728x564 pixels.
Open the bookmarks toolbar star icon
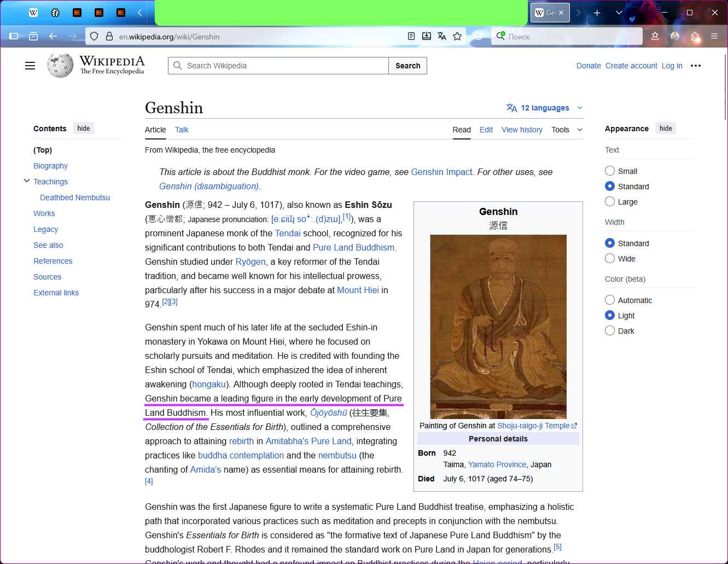655,36
